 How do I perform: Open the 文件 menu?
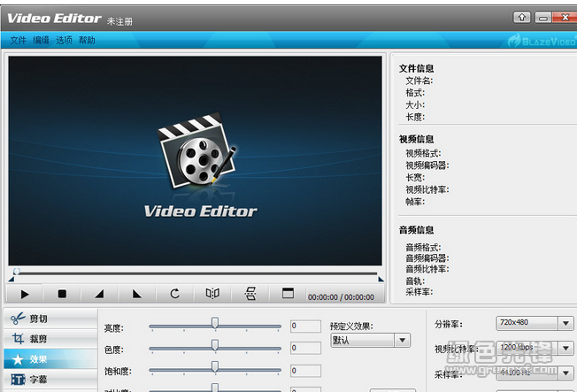18,40
